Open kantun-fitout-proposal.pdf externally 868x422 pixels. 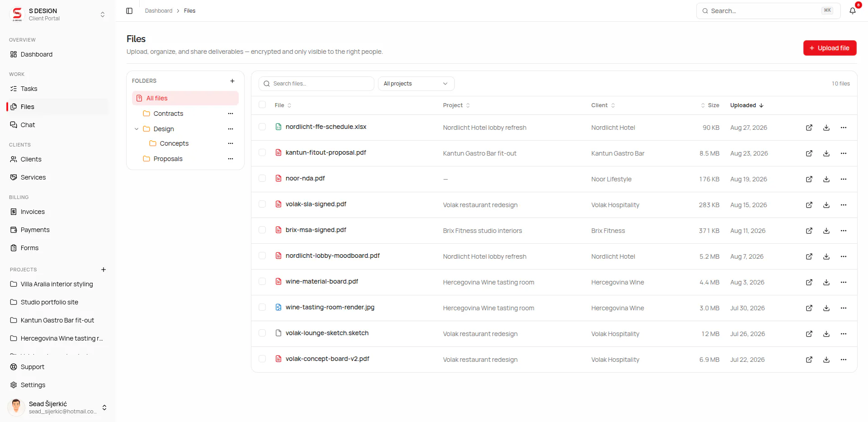[809, 153]
